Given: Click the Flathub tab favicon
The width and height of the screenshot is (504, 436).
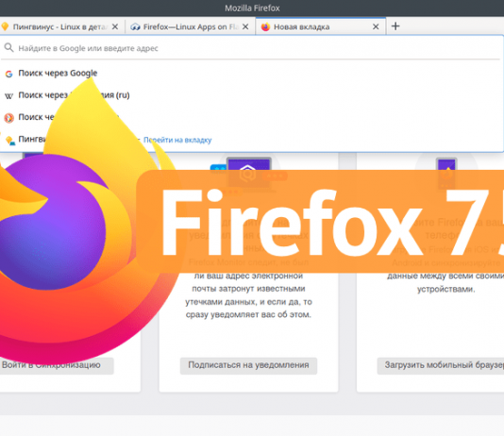Looking at the screenshot, I should click(135, 26).
